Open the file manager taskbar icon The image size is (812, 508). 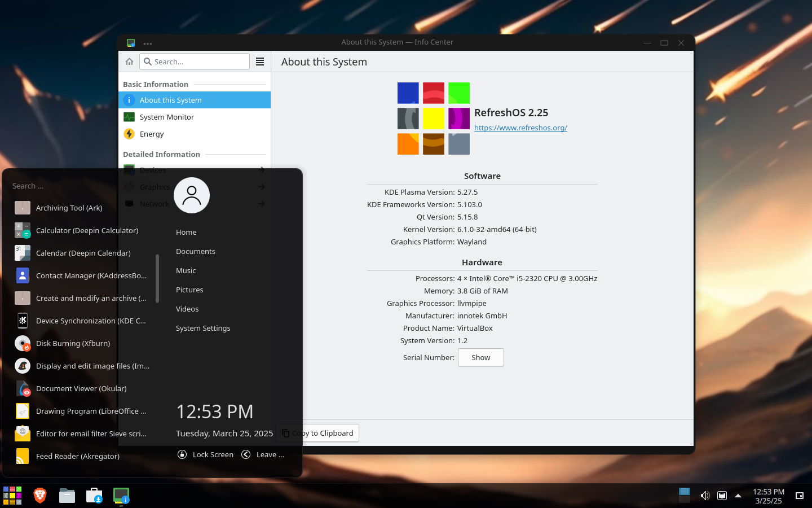pyautogui.click(x=67, y=496)
